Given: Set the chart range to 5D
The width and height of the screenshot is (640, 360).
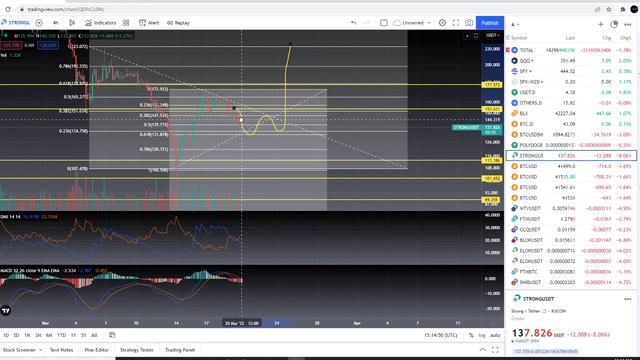Looking at the screenshot, I should pyautogui.click(x=16, y=335).
